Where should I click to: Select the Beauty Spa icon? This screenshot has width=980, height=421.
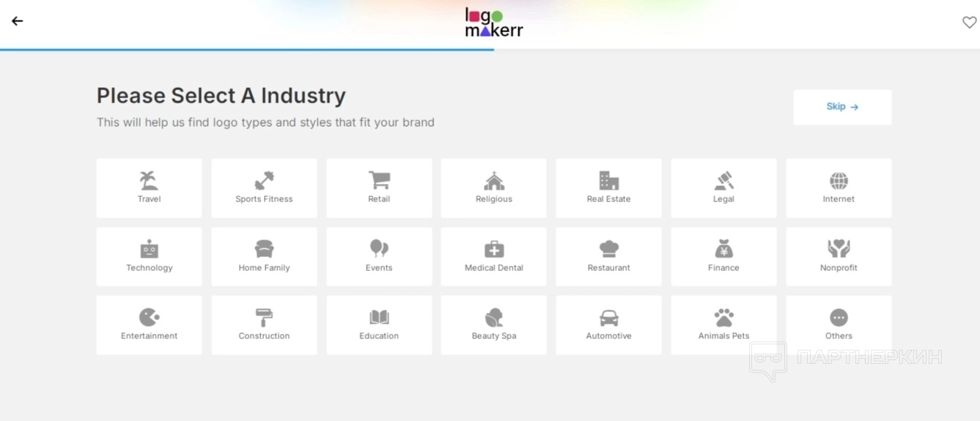494,317
